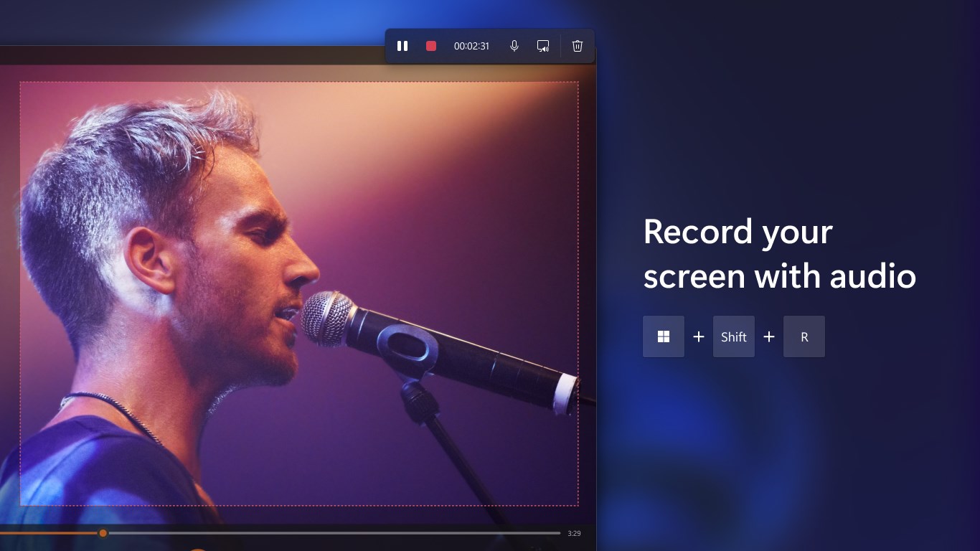Image resolution: width=980 pixels, height=551 pixels.
Task: Toggle system sound capture on or off
Action: point(543,46)
